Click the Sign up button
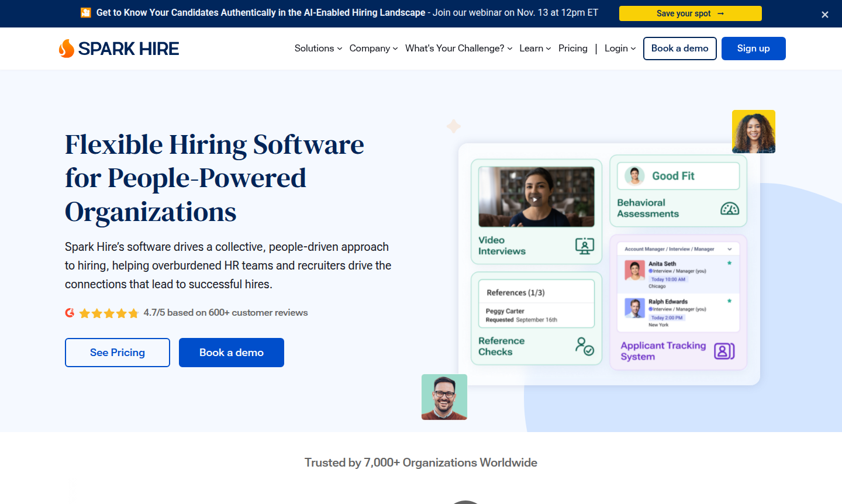 (x=753, y=49)
